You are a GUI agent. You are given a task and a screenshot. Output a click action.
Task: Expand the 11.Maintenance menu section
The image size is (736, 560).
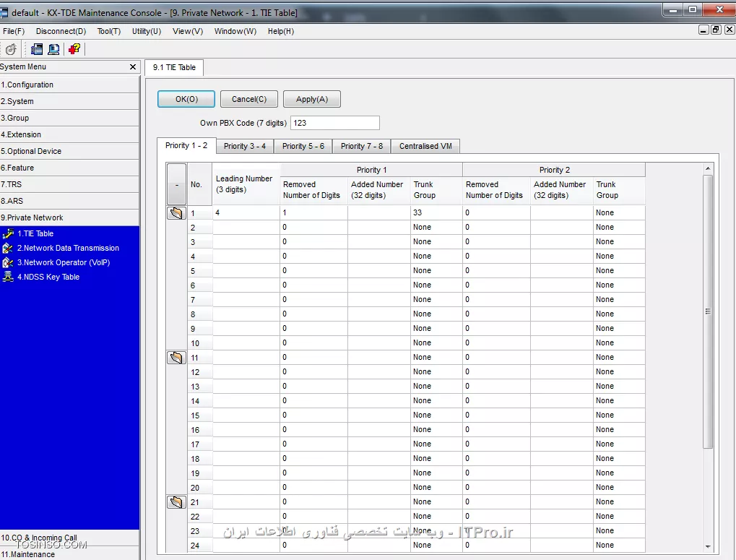(69, 554)
